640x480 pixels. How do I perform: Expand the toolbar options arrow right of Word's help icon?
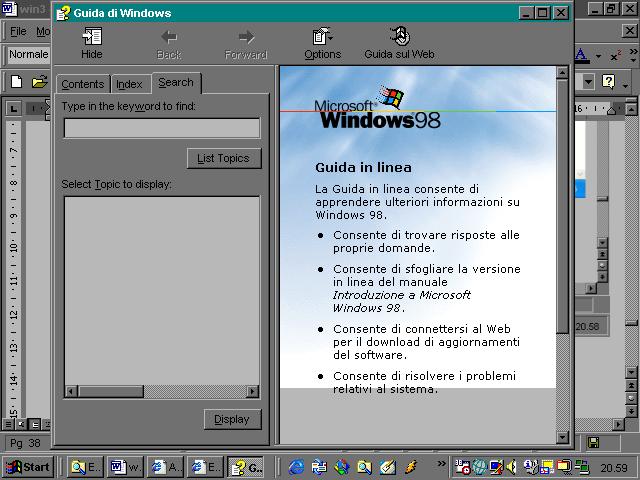coord(625,85)
